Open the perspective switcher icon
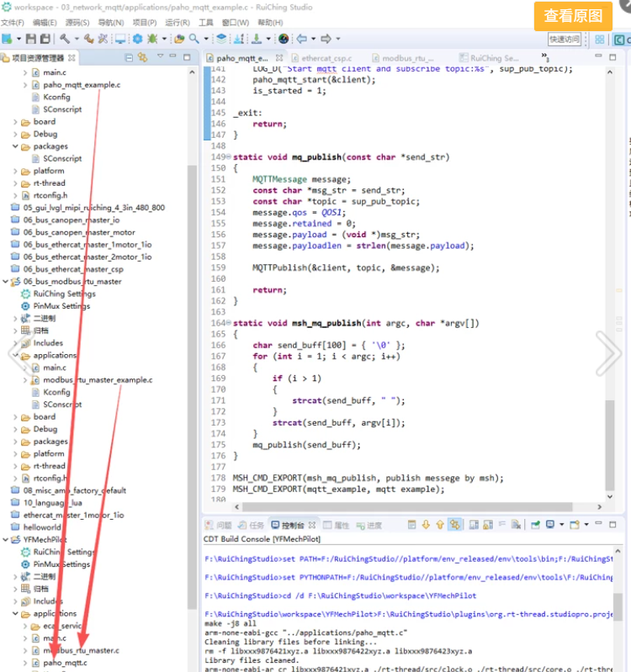 [600, 40]
